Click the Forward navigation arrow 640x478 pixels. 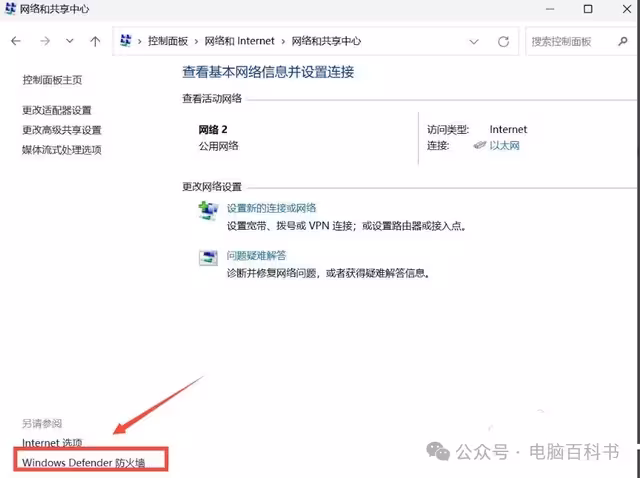(x=44, y=42)
